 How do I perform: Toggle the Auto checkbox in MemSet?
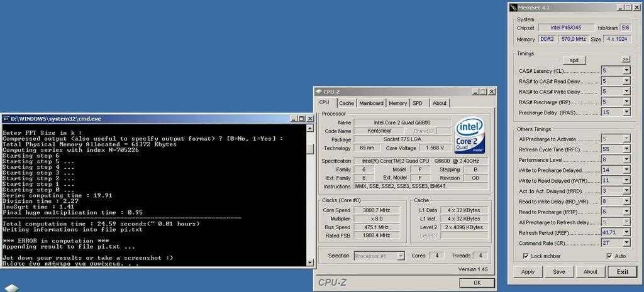tap(609, 256)
